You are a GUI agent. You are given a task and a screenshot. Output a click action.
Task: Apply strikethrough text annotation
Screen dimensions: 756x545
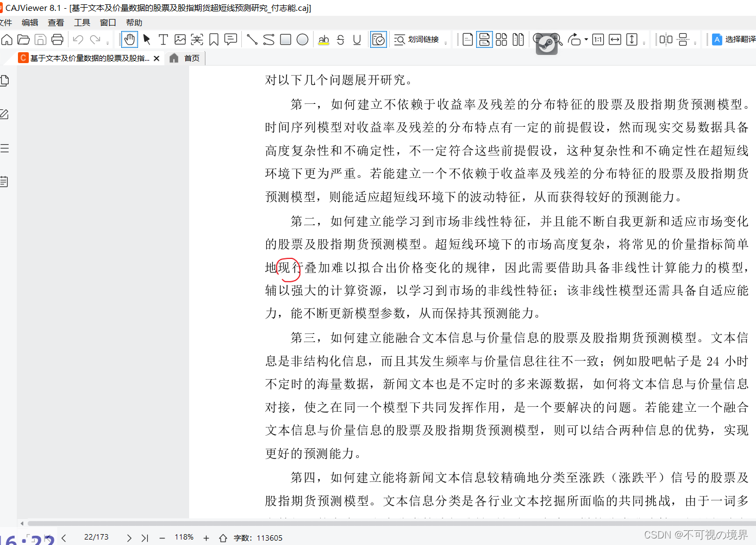pyautogui.click(x=340, y=40)
